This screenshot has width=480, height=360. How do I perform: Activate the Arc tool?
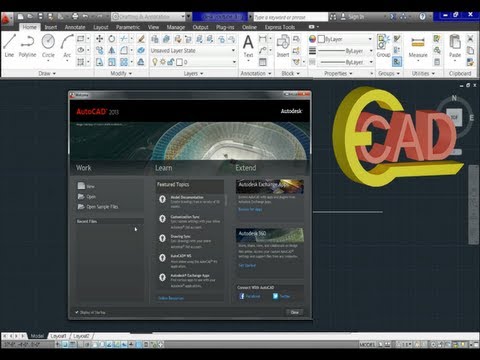click(67, 46)
